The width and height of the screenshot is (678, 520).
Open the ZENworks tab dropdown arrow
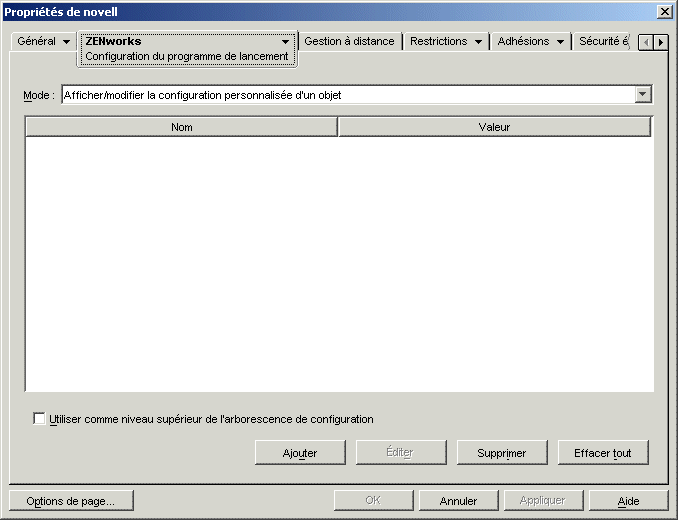coord(285,42)
